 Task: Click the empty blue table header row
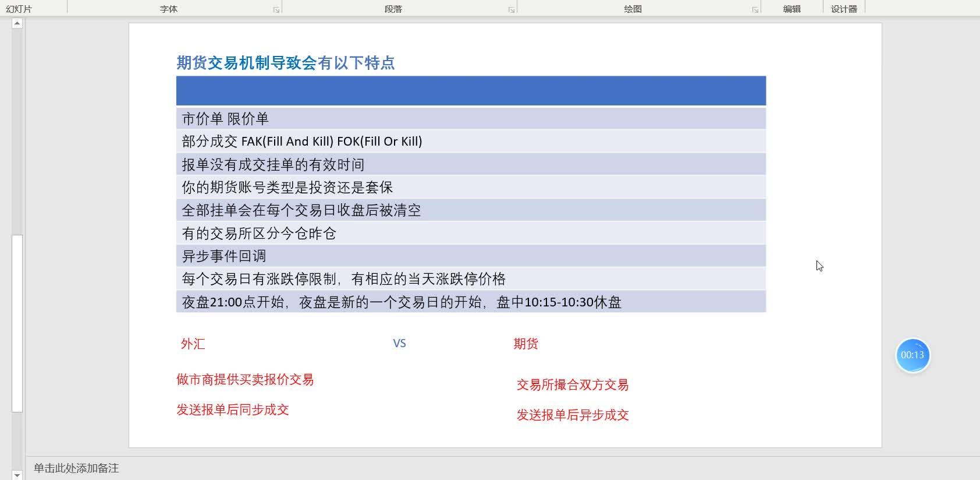coord(471,91)
